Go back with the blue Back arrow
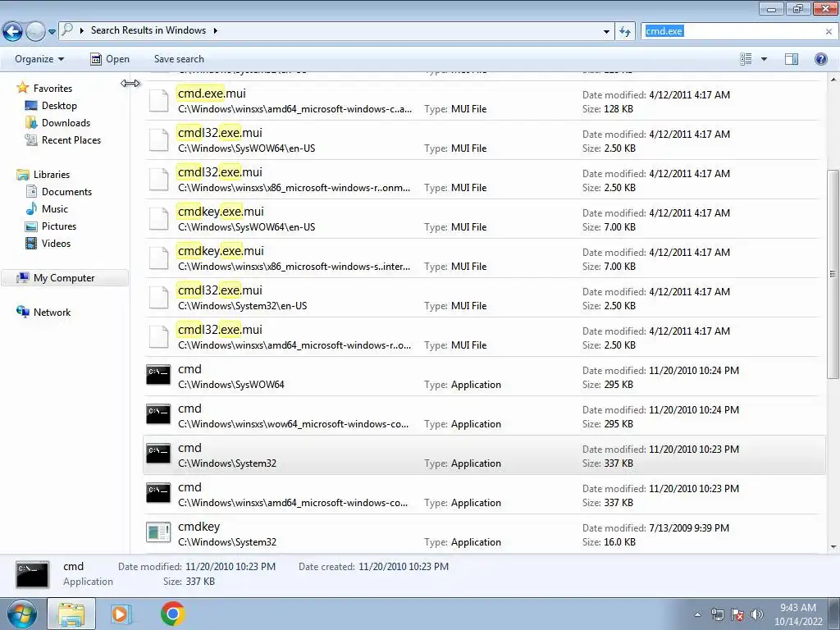 tap(13, 32)
